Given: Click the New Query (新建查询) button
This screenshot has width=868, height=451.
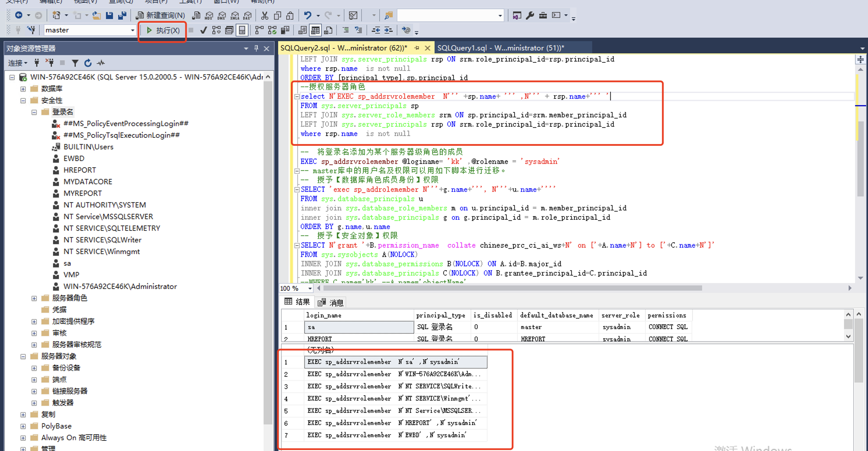Looking at the screenshot, I should pyautogui.click(x=160, y=15).
